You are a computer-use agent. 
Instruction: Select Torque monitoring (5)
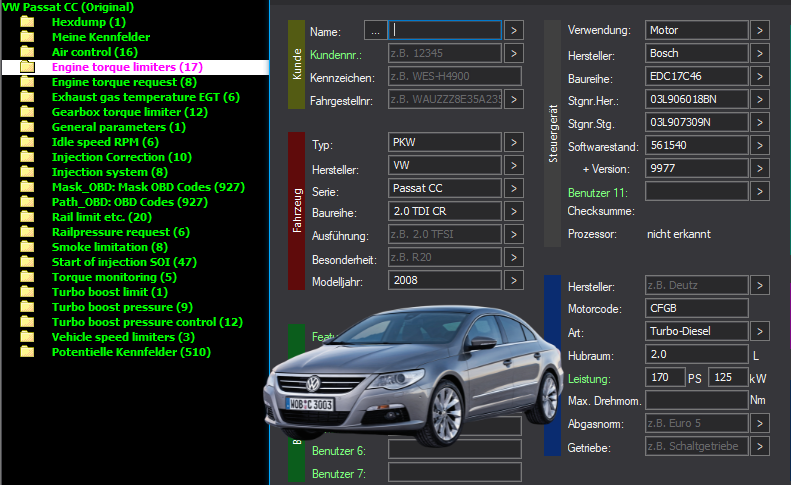[x=114, y=277]
